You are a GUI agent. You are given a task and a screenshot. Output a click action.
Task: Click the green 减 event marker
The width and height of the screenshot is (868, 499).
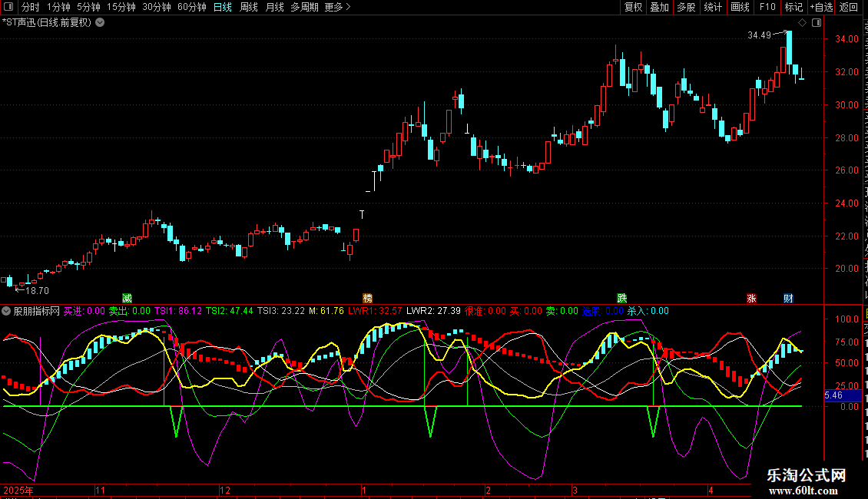(127, 298)
